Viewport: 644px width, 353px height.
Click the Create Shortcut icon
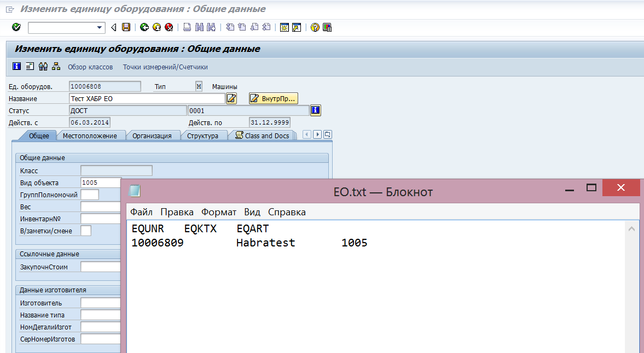tap(297, 27)
